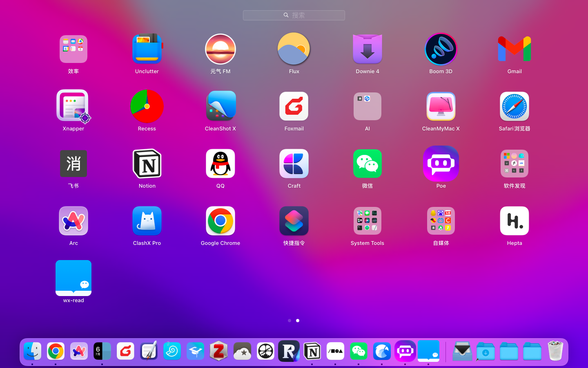The height and width of the screenshot is (368, 588).
Task: Click the black R app in the Dock
Action: tap(289, 351)
